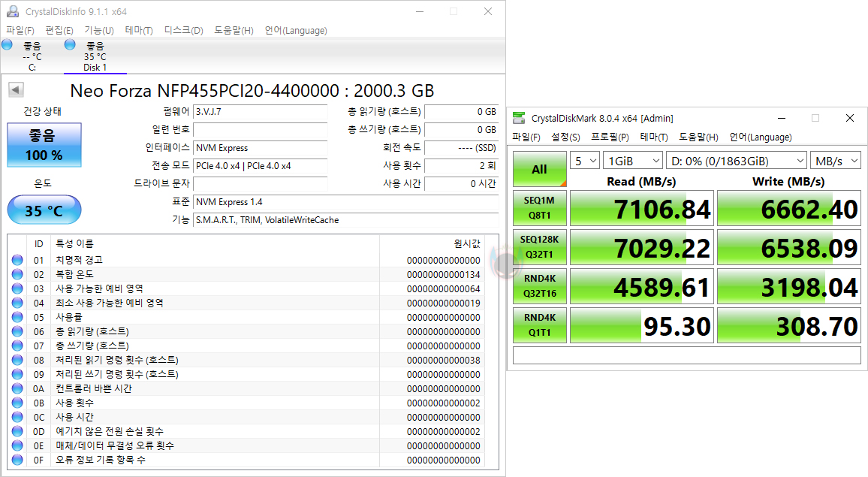Click the SEQ128K read result 7029.22
The height and width of the screenshot is (477, 868).
(642, 247)
